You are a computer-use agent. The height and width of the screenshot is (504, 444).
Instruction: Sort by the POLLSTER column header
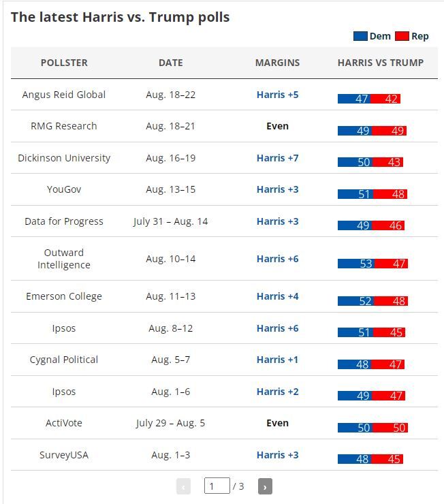pyautogui.click(x=64, y=63)
